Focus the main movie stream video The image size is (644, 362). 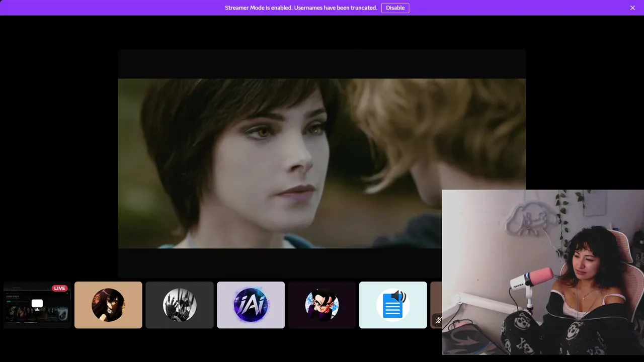pos(322,163)
